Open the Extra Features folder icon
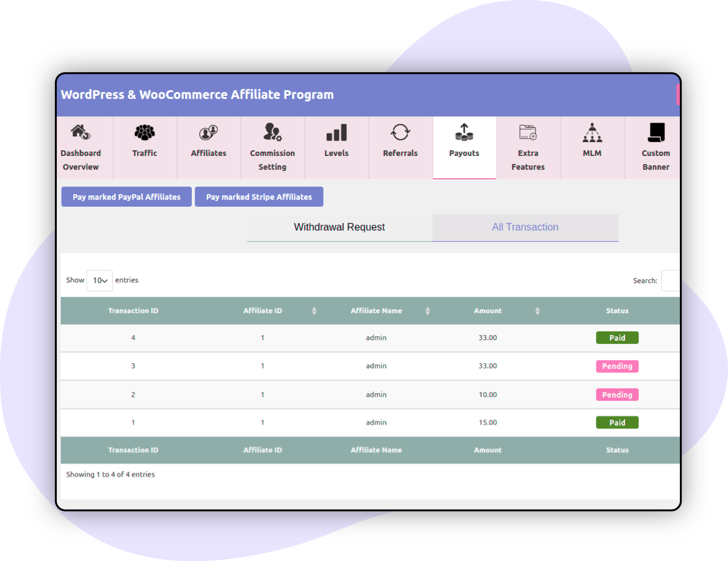The width and height of the screenshot is (728, 561). coord(528,132)
